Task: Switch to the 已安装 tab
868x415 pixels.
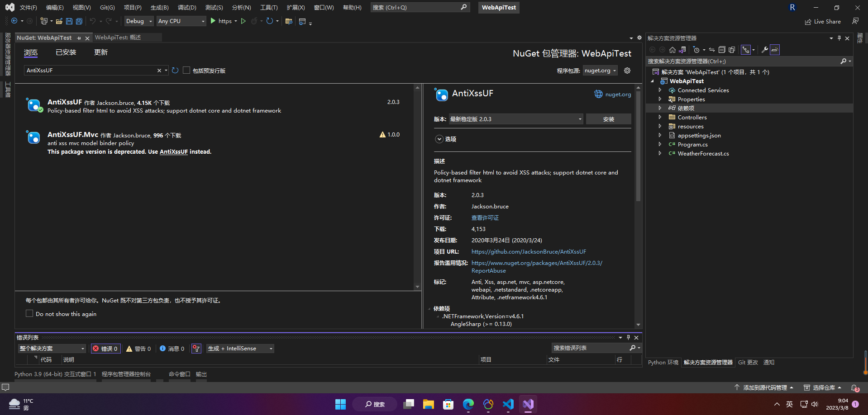Action: (66, 52)
